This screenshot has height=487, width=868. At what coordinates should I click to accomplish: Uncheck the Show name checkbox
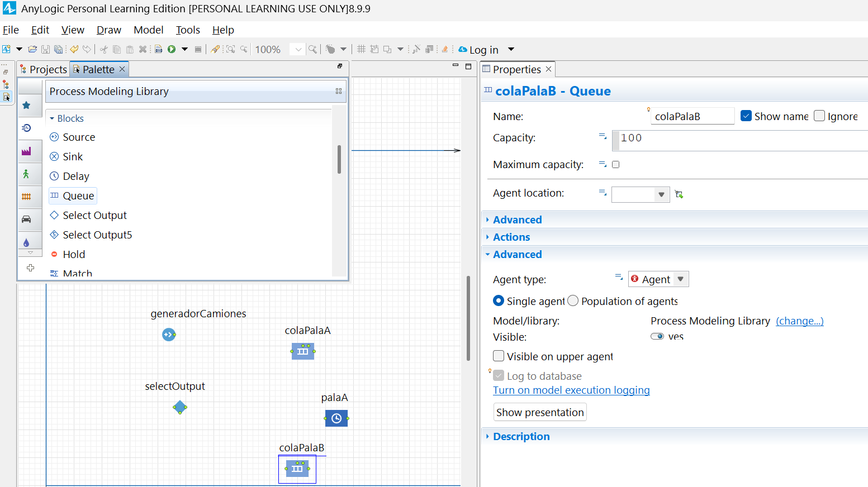point(746,116)
